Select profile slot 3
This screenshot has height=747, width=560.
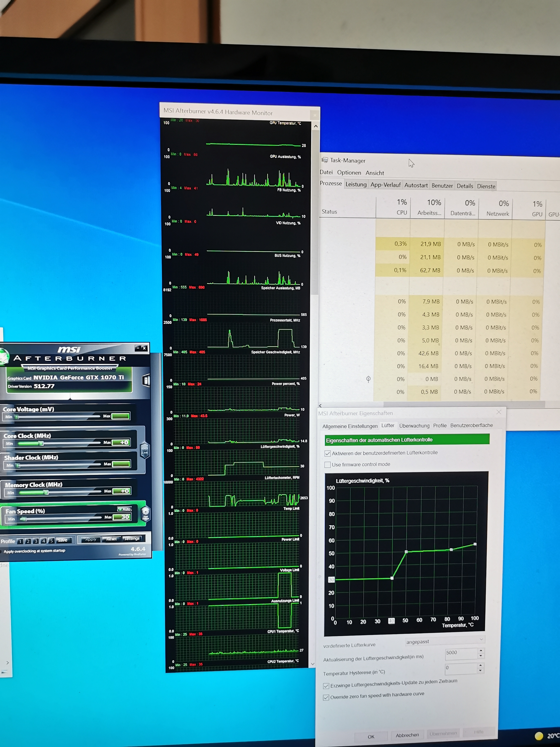click(36, 541)
